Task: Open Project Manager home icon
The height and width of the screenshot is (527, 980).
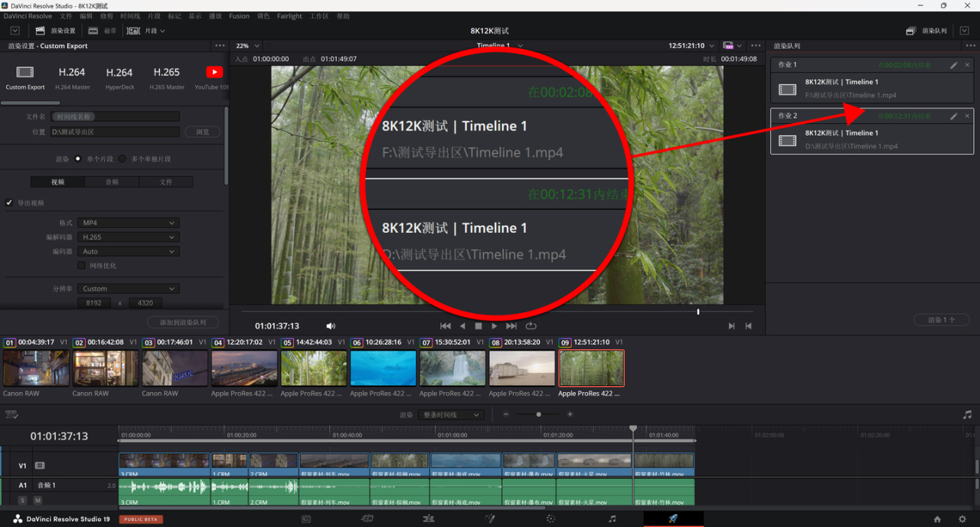Action: coord(937,519)
